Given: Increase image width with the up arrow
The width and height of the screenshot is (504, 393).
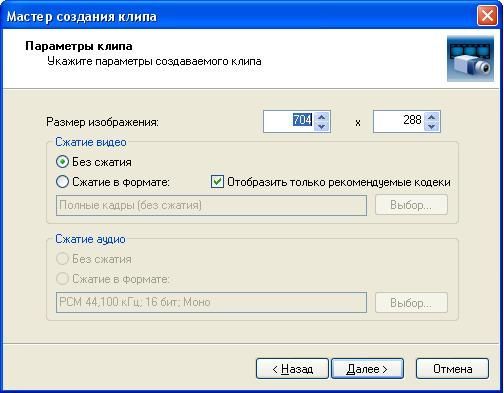Looking at the screenshot, I should point(322,117).
